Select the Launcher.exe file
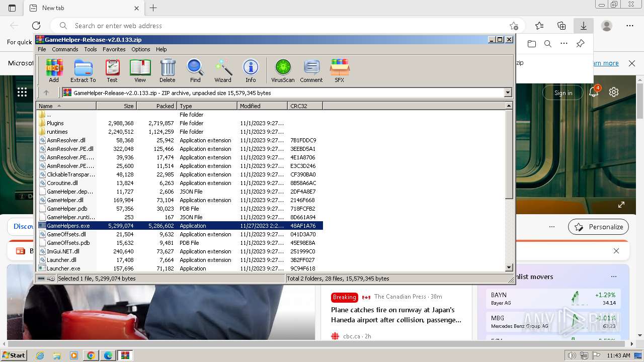The width and height of the screenshot is (644, 362). [180, 268]
